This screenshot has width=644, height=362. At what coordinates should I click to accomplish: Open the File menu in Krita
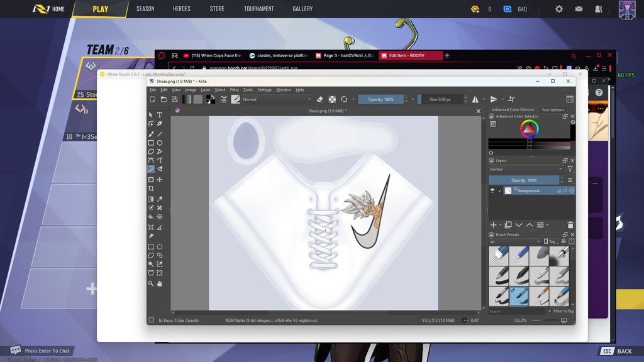click(x=153, y=90)
